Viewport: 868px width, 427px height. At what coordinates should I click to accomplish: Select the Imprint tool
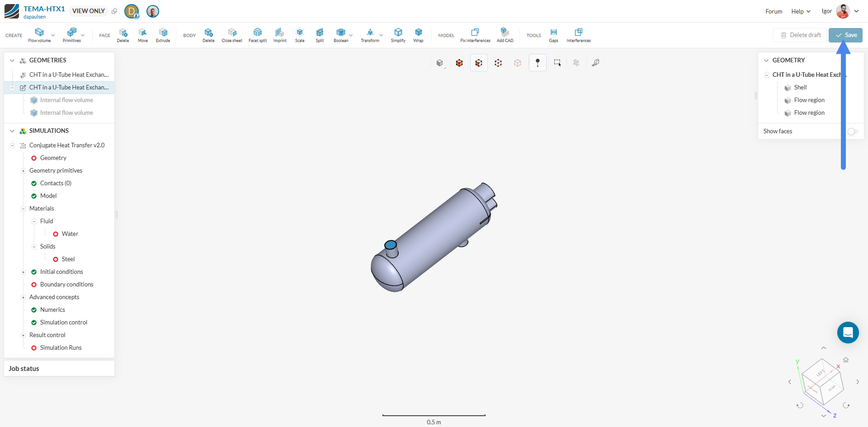click(x=279, y=35)
